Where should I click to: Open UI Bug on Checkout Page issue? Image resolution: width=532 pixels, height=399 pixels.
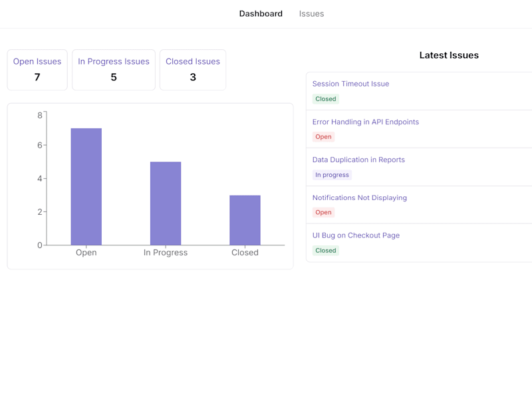pos(356,235)
